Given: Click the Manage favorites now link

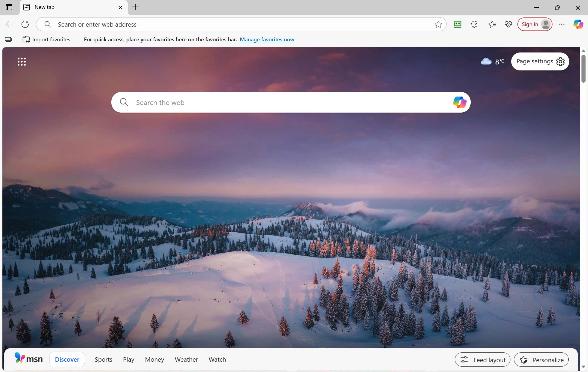Looking at the screenshot, I should tap(267, 39).
